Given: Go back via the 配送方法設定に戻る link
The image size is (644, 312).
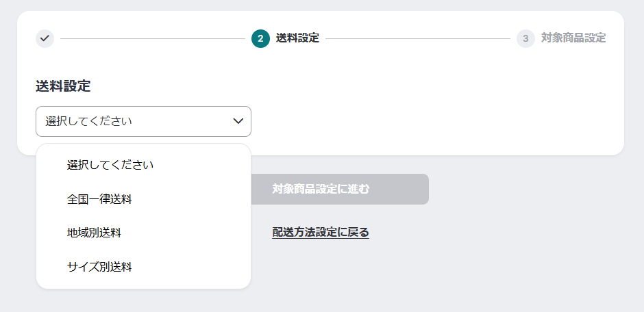Looking at the screenshot, I should point(321,232).
